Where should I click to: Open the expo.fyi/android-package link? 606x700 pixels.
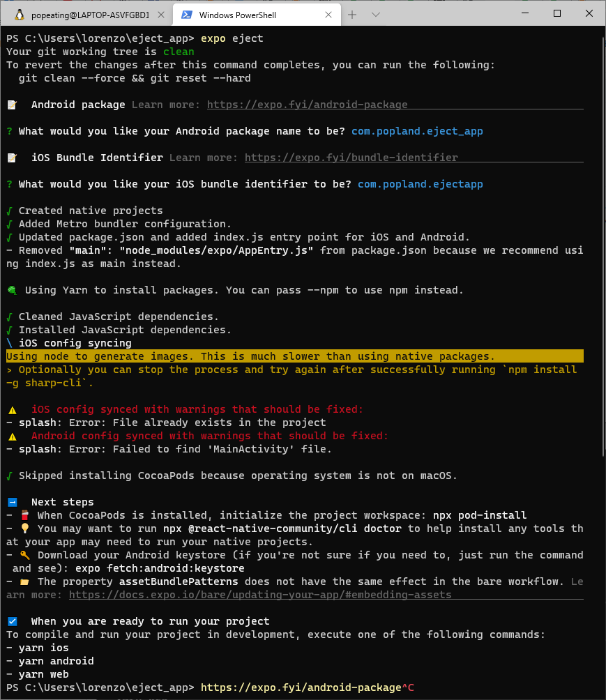[x=308, y=104]
